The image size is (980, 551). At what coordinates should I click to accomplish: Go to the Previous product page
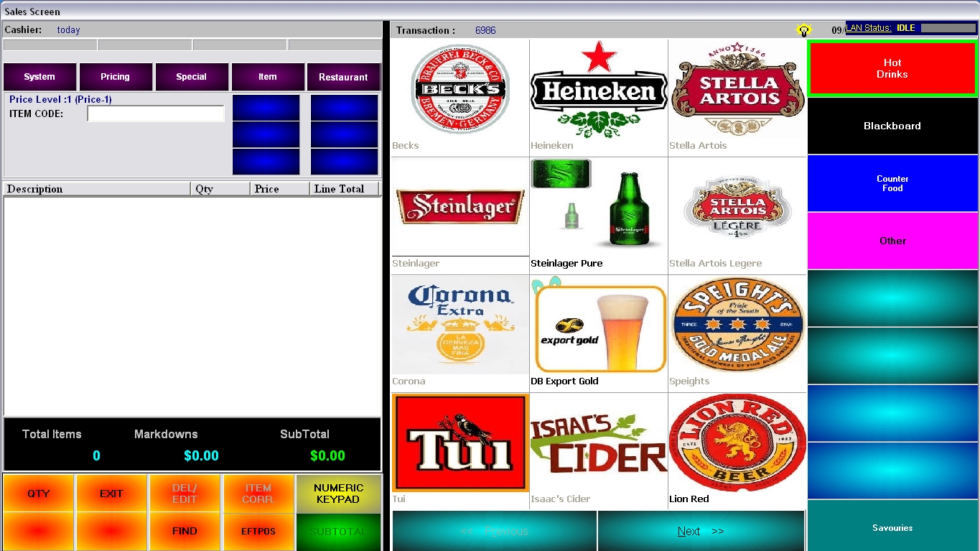pyautogui.click(x=495, y=531)
